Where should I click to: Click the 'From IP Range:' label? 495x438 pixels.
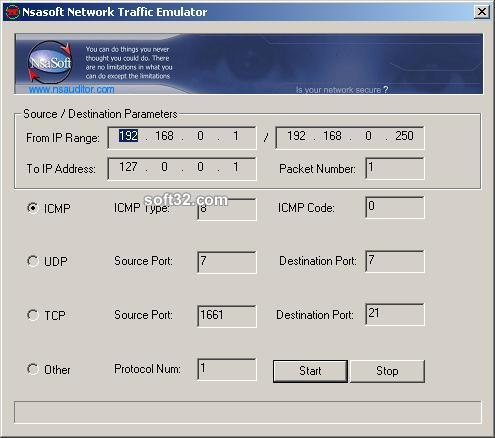coord(63,138)
